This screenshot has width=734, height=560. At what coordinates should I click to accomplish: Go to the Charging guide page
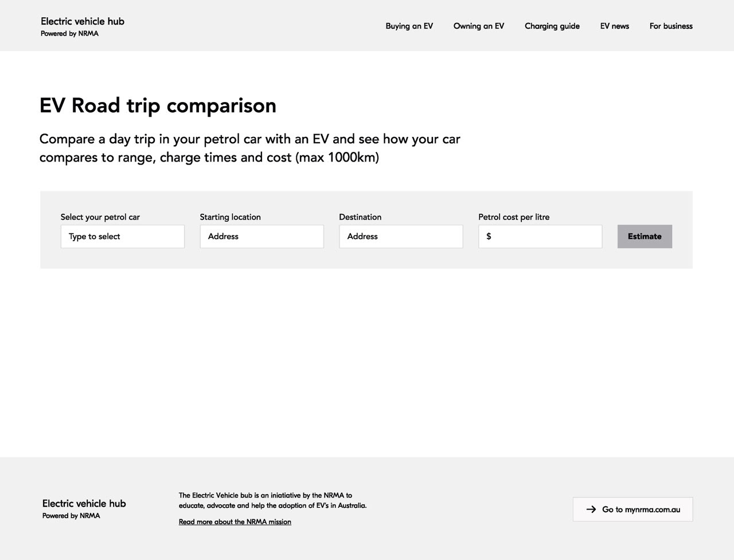pyautogui.click(x=552, y=26)
